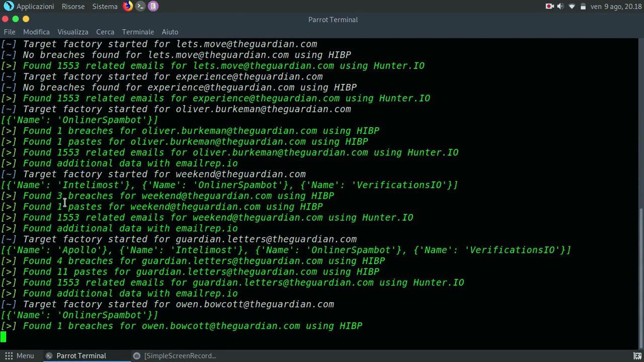
Task: Click the 'Parrot Terminal' window title
Action: (333, 20)
